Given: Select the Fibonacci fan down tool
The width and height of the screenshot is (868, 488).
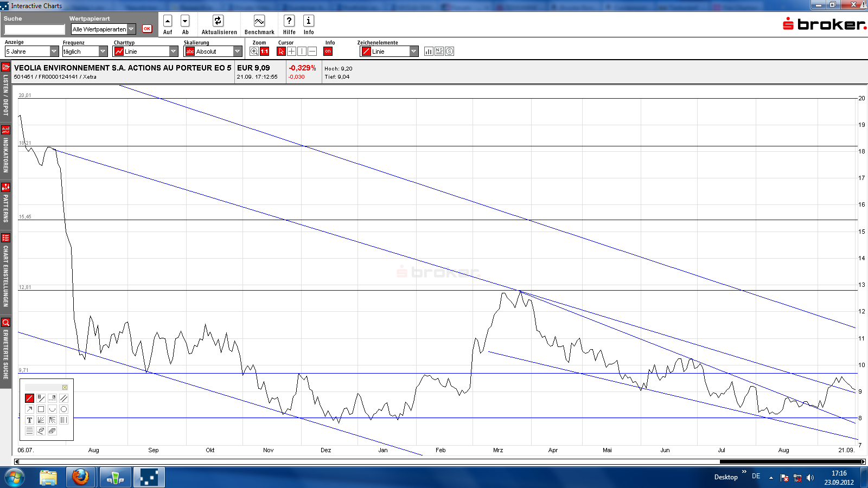Looking at the screenshot, I should (52, 420).
